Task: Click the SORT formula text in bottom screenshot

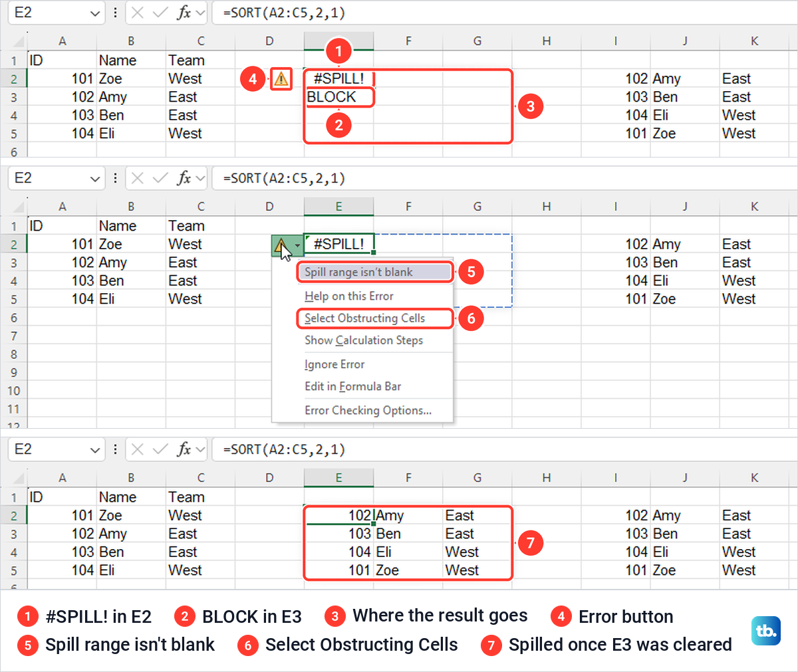Action: pos(284,449)
